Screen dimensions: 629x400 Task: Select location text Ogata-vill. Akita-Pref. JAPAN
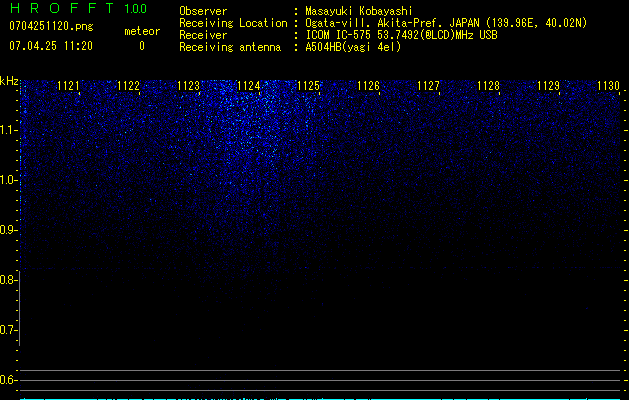(x=392, y=23)
